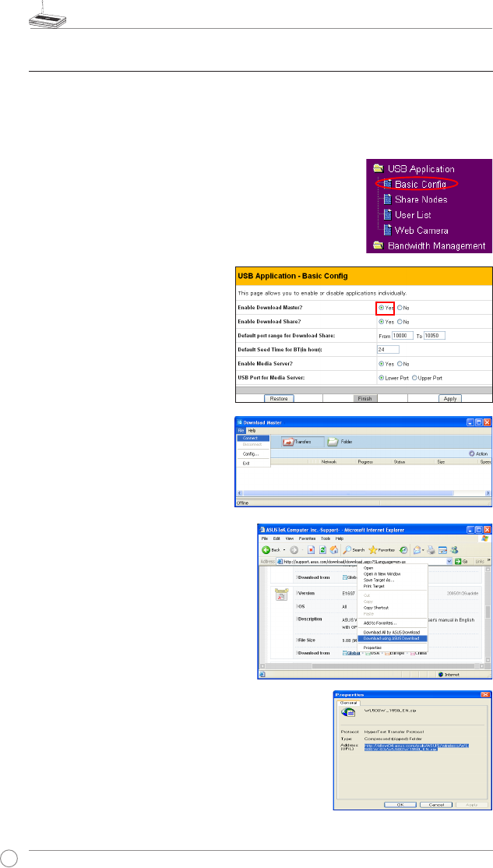Screen dimensions: 493x868
Task: Click the Restore button
Action: 278,398
